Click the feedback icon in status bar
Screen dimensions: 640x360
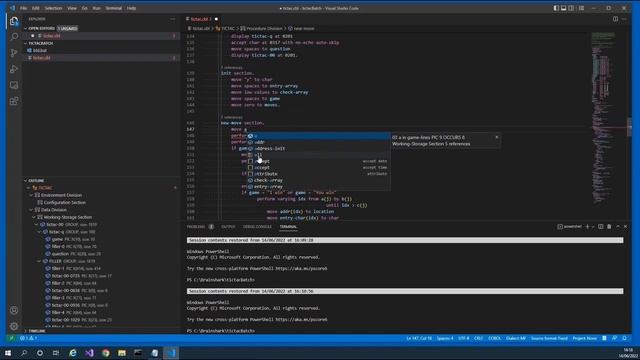pos(614,338)
